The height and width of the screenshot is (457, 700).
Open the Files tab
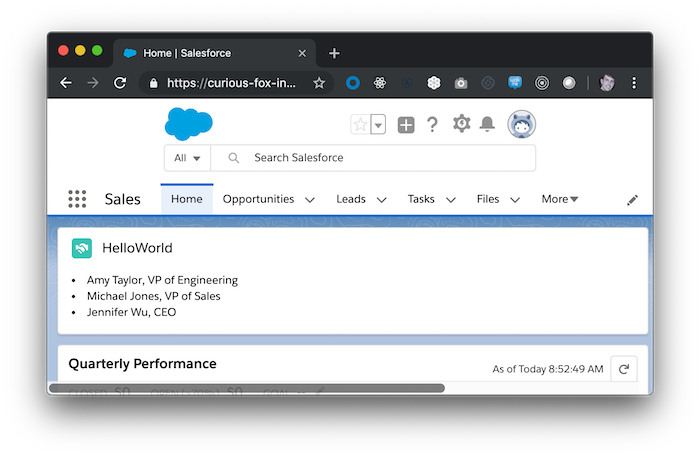[x=488, y=199]
